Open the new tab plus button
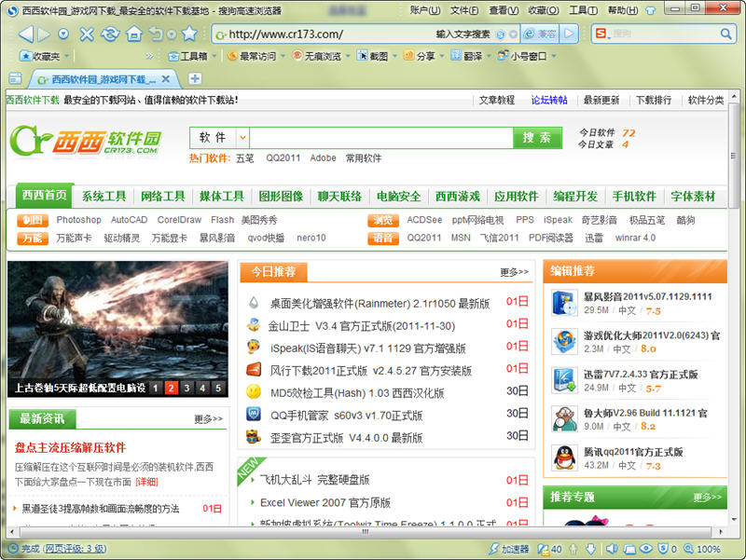Image resolution: width=746 pixels, height=560 pixels. (195, 78)
